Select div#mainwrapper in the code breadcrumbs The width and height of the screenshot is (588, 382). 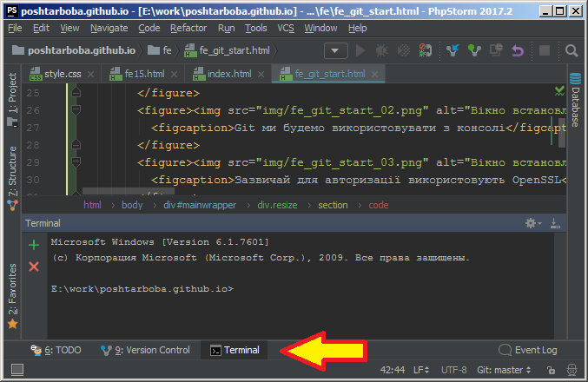(200, 205)
